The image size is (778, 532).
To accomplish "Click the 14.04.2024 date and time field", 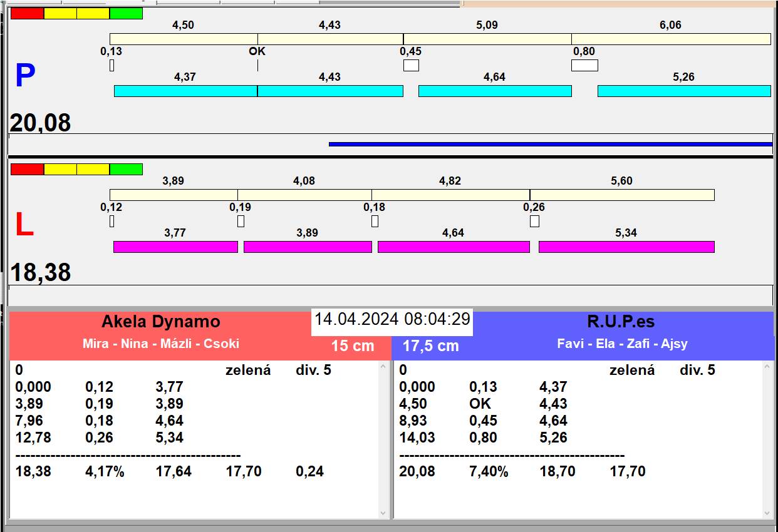I will coord(392,319).
